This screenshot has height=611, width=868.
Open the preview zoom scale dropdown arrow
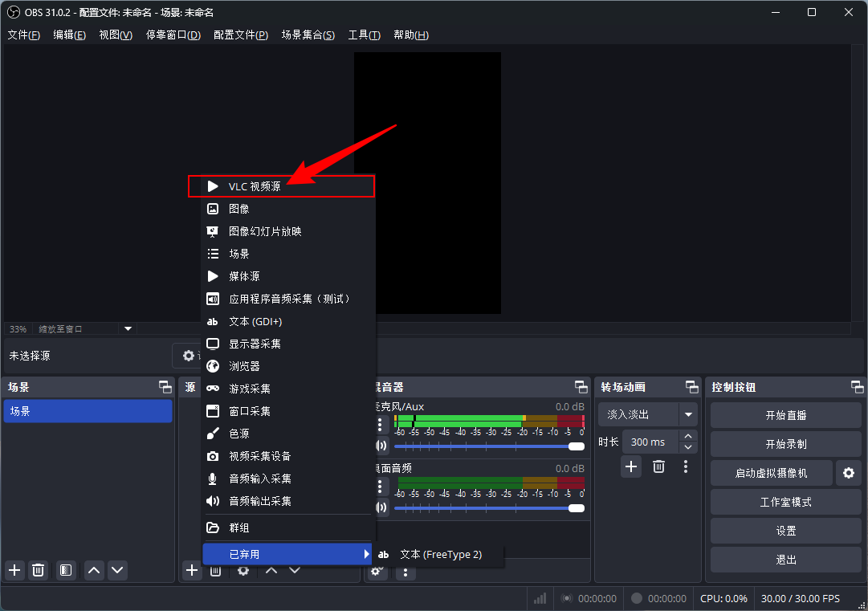128,329
